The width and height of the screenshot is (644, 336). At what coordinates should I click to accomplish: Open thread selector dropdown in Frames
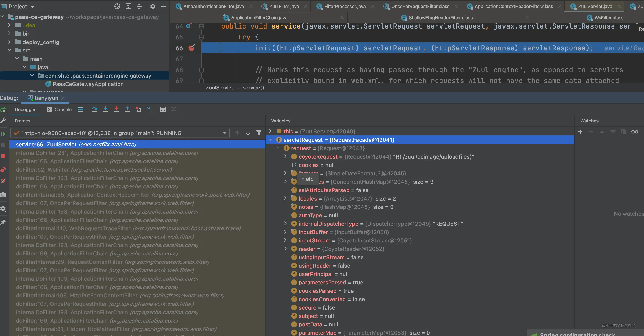tap(225, 133)
